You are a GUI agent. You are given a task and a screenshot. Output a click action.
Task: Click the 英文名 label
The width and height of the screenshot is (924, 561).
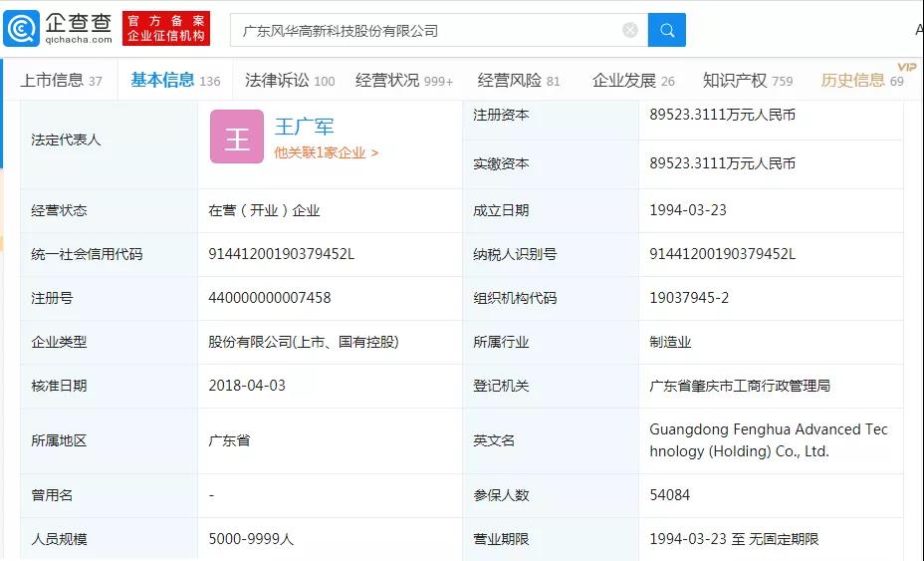[494, 440]
